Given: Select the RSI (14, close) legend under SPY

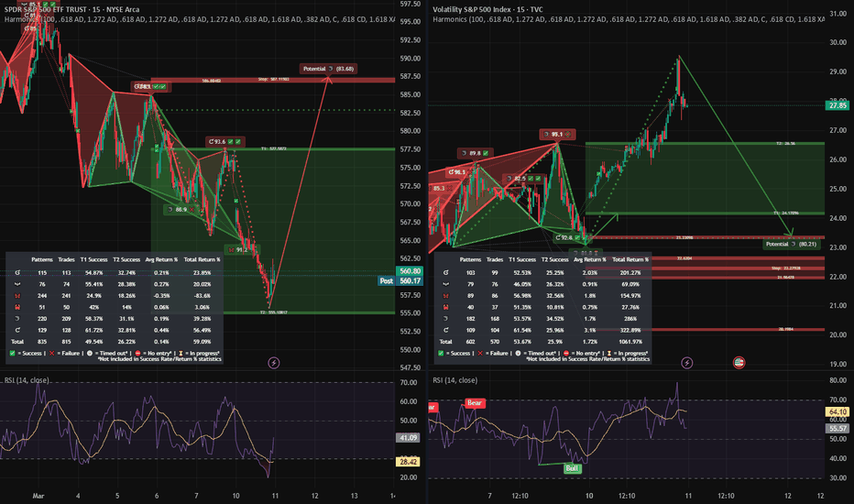Looking at the screenshot, I should pos(27,380).
